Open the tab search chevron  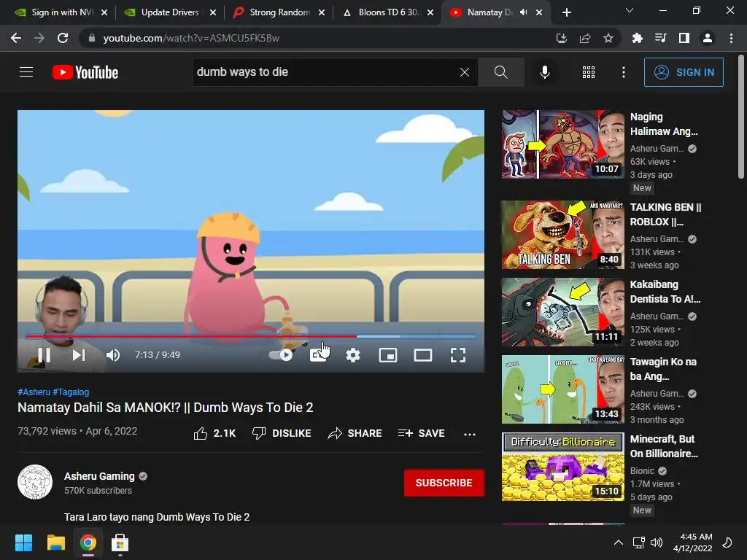point(630,10)
